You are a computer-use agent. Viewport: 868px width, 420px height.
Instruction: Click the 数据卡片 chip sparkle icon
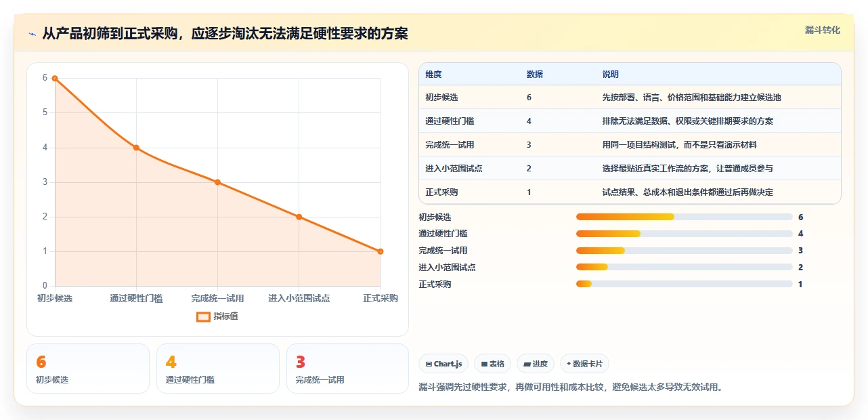pyautogui.click(x=569, y=364)
